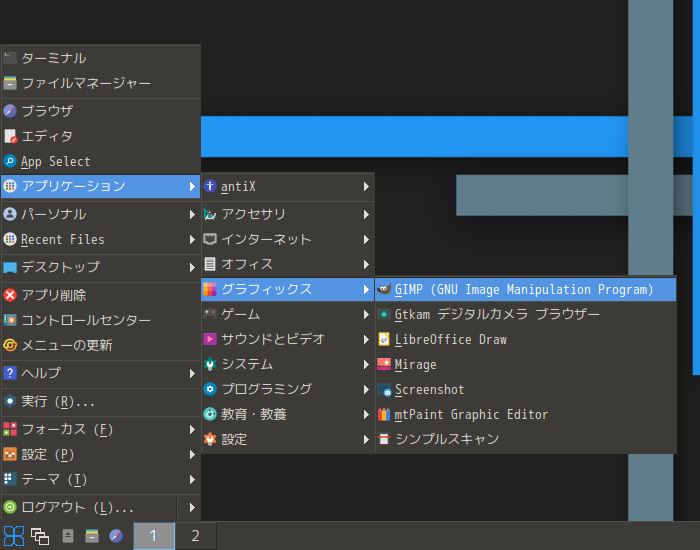The image size is (700, 550).
Task: Expand the 教育・教養 submenu
Action: pos(288,414)
